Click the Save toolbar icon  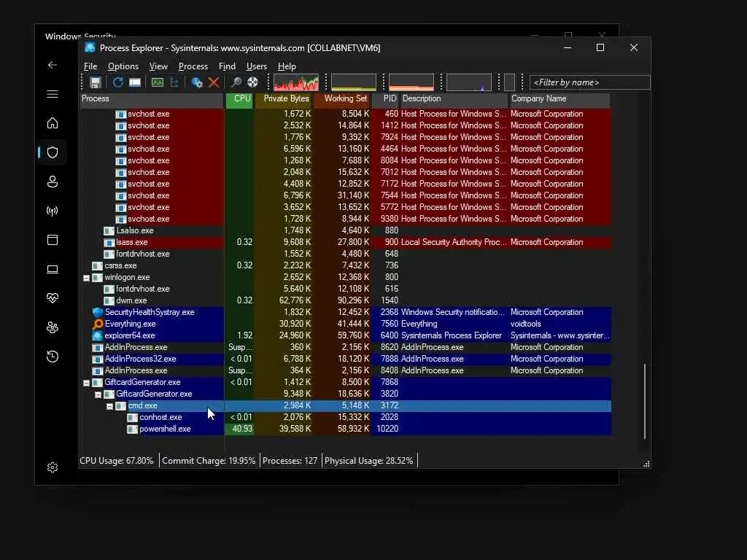[96, 82]
